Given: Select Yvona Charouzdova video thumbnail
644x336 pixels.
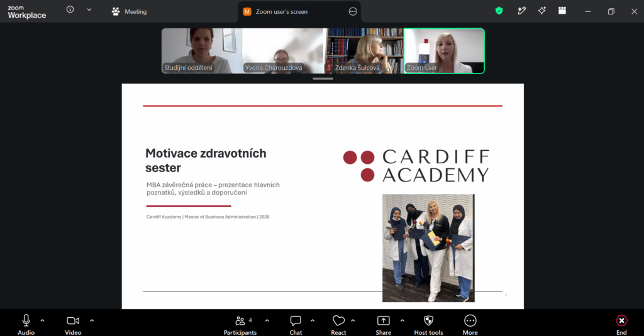Looking at the screenshot, I should [x=282, y=51].
